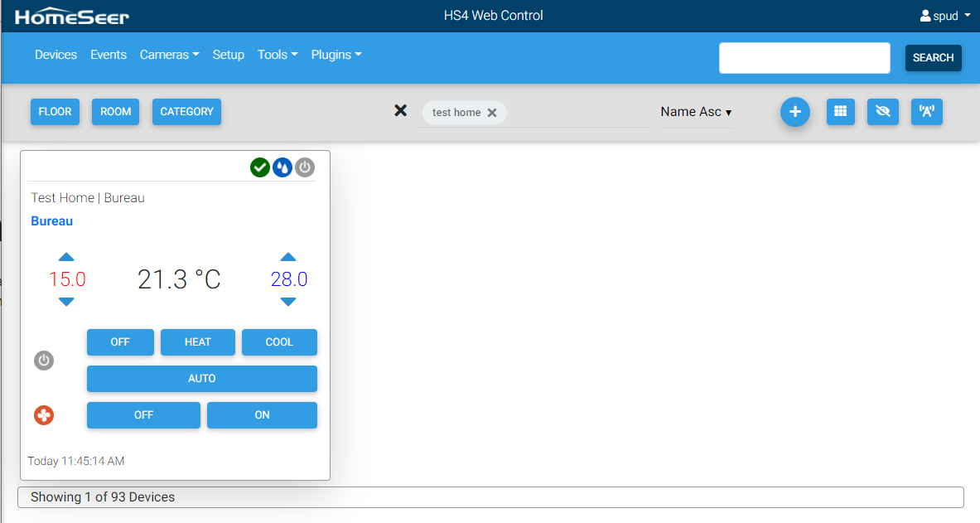The width and height of the screenshot is (980, 523).
Task: Click the gray power icon beside mode buttons
Action: 44,361
